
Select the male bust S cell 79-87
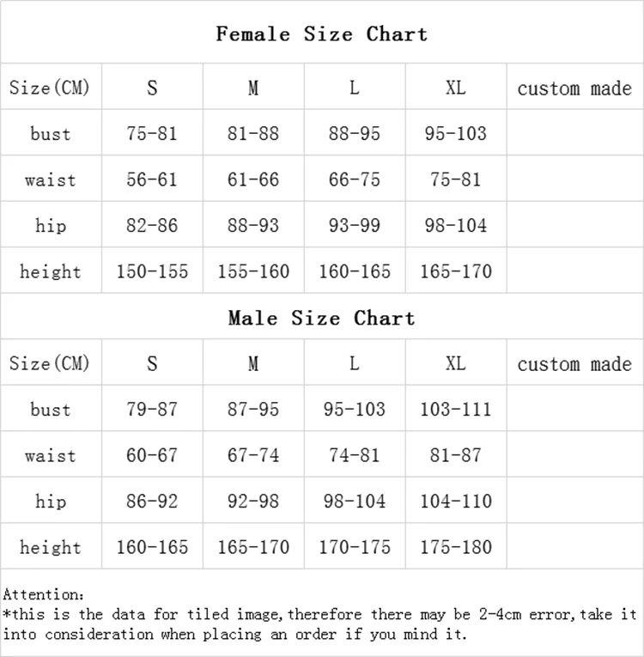click(x=152, y=410)
